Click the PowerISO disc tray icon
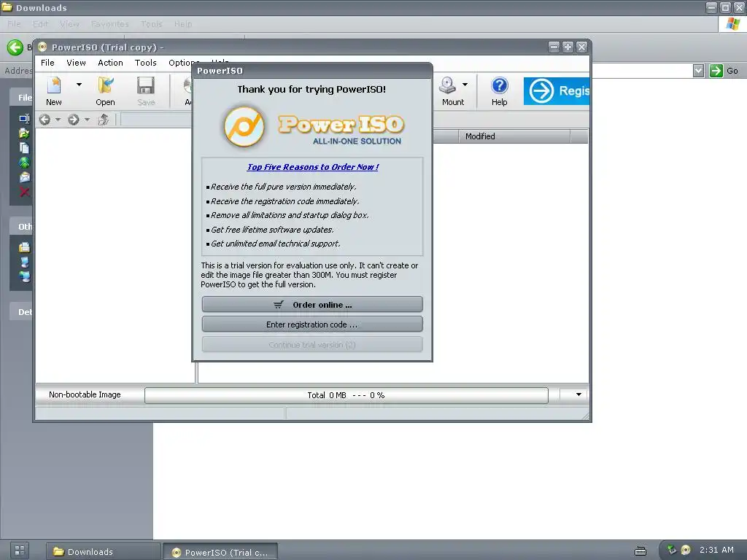 [x=686, y=550]
